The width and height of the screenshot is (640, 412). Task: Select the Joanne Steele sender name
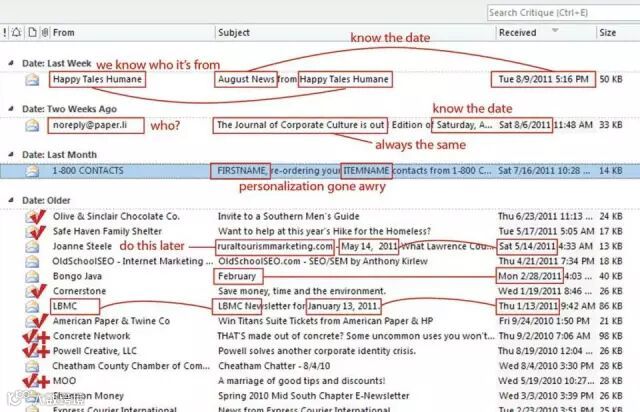tap(82, 246)
